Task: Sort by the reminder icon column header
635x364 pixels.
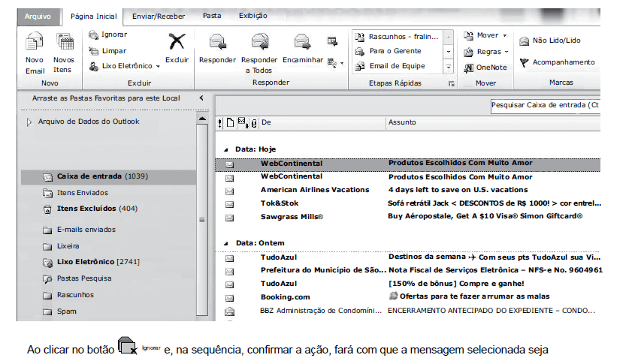Action: [x=243, y=122]
